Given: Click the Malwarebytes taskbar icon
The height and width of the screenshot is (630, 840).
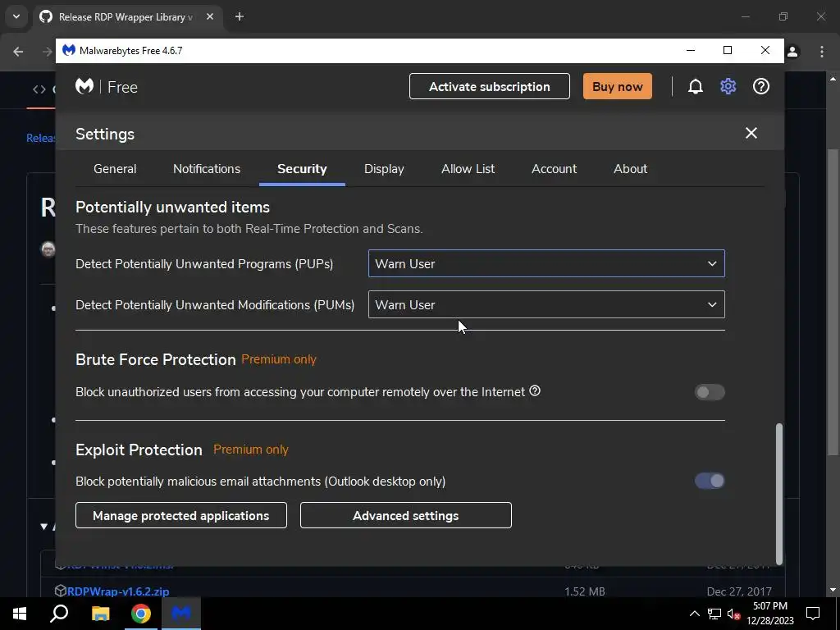Looking at the screenshot, I should (x=181, y=614).
